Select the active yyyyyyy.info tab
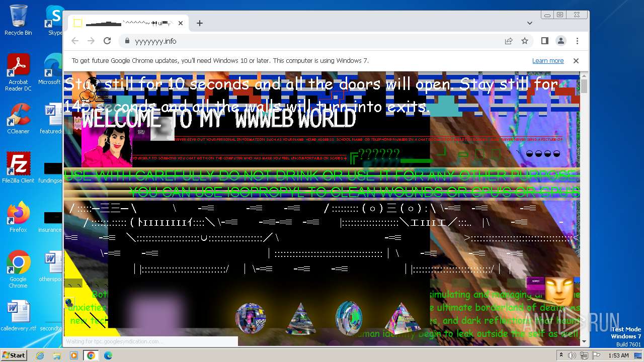The image size is (644, 362). click(128, 23)
